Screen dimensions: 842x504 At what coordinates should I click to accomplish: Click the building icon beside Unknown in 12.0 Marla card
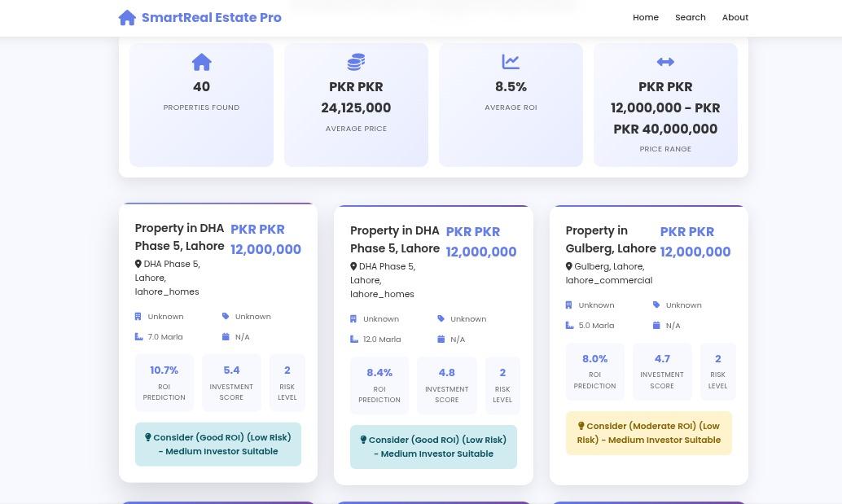[353, 319]
